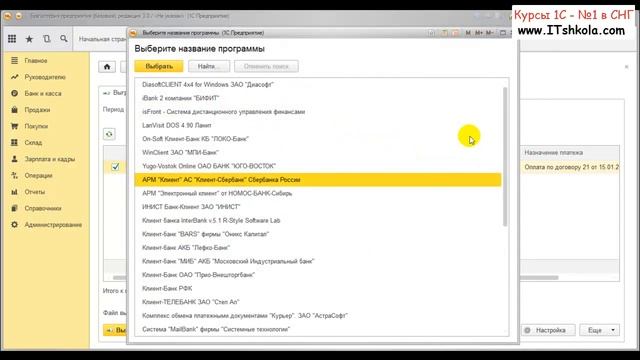Image resolution: width=640 pixels, height=360 pixels.
Task: Click Покупки cart icon in sidebar
Action: click(x=14, y=126)
